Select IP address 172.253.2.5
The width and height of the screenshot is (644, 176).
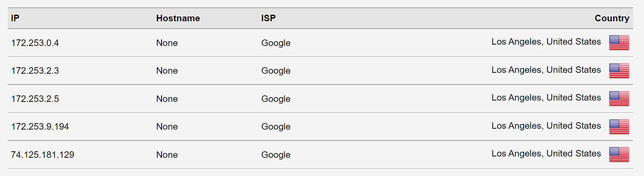35,99
